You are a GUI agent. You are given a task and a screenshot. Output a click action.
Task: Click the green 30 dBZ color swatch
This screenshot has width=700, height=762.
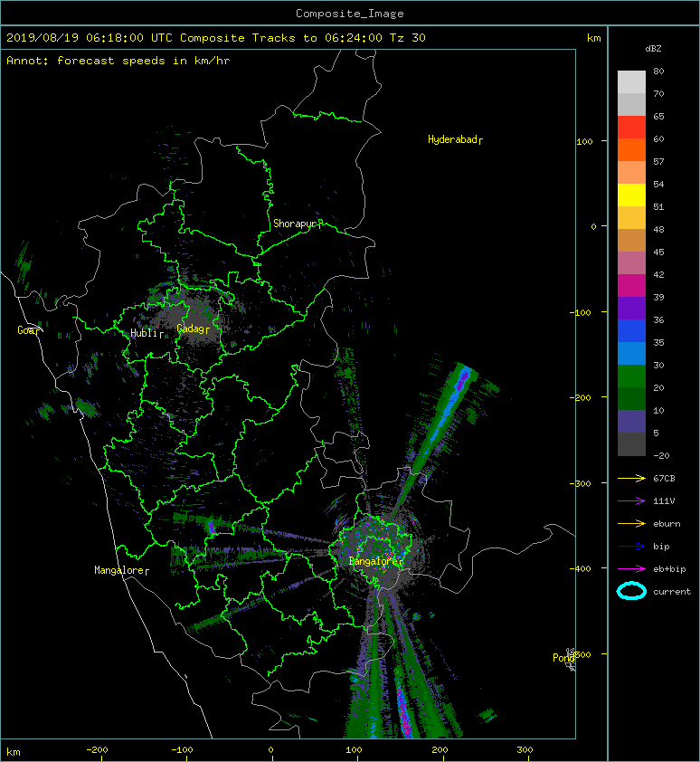tap(631, 376)
